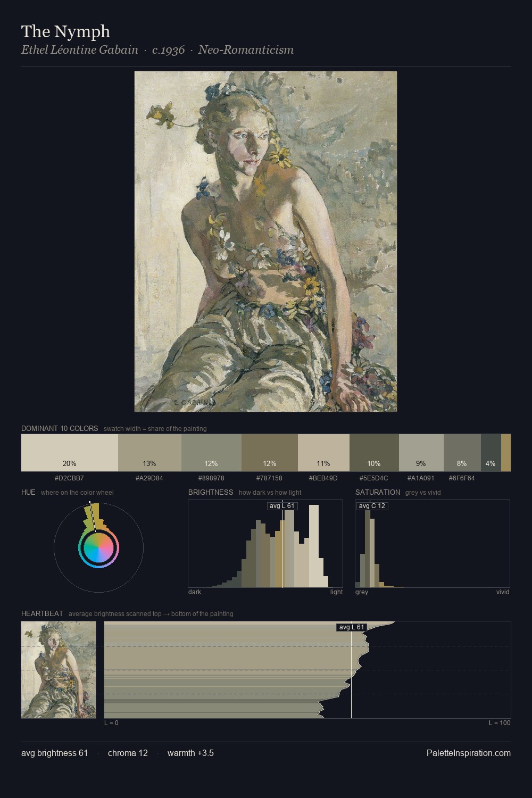The width and height of the screenshot is (532, 798).
Task: Click the 20% swatch #D2CBB7
Action: [70, 453]
